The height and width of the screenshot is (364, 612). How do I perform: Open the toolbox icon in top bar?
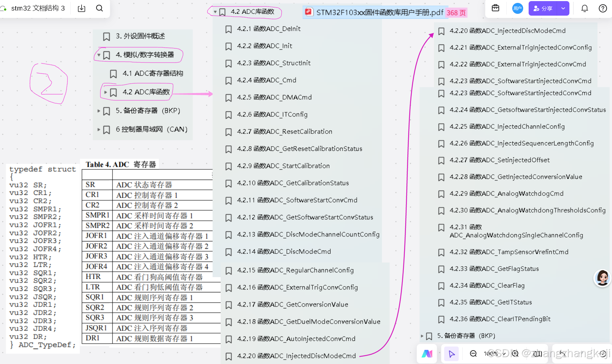495,8
